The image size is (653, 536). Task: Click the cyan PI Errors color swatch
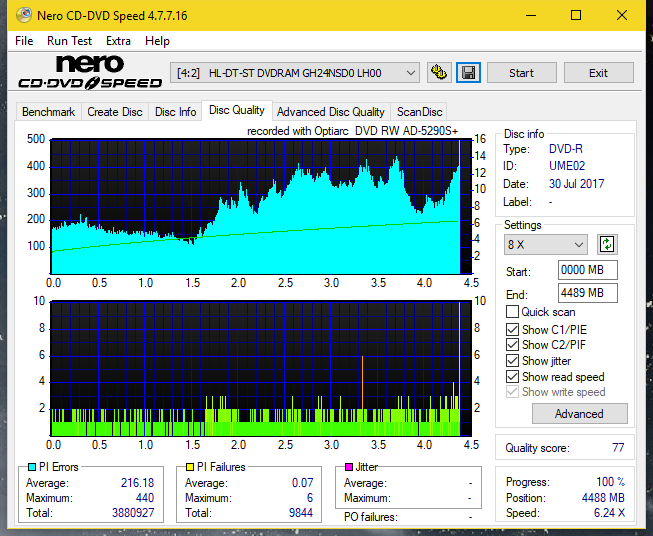pos(32,467)
